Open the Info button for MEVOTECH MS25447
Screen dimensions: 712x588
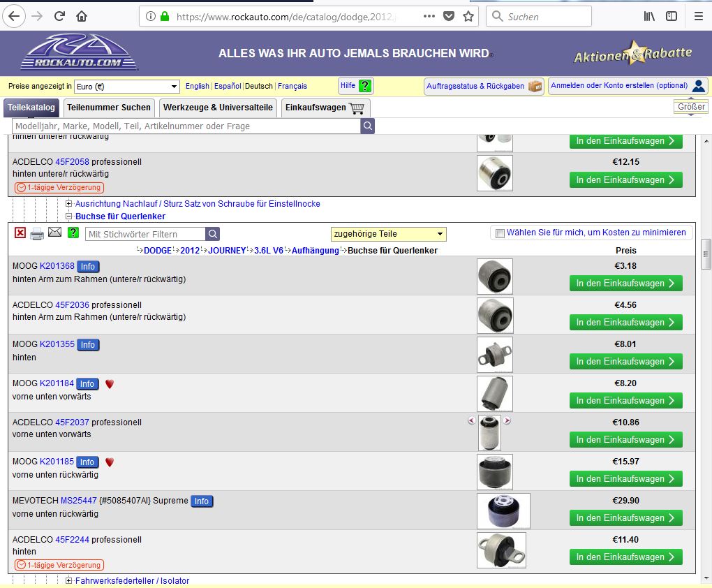pos(201,501)
